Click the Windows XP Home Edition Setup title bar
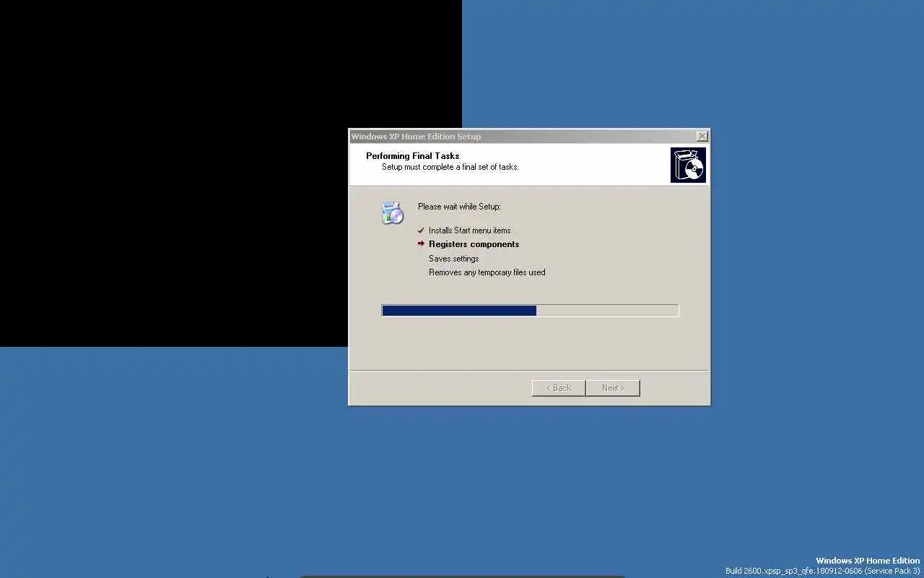This screenshot has height=578, width=924. point(529,137)
